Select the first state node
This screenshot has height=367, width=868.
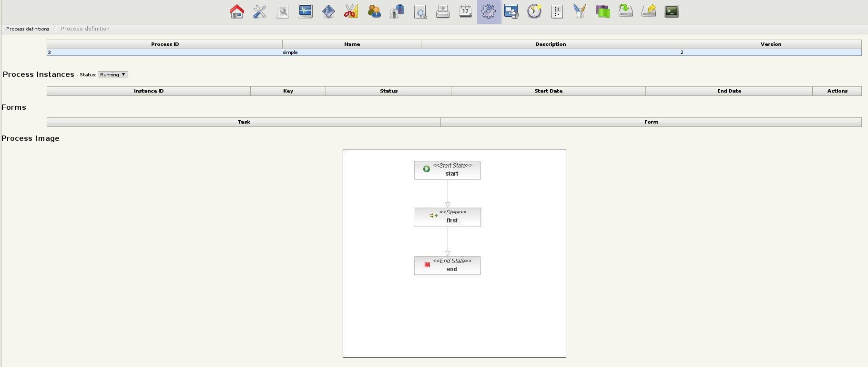tap(448, 217)
